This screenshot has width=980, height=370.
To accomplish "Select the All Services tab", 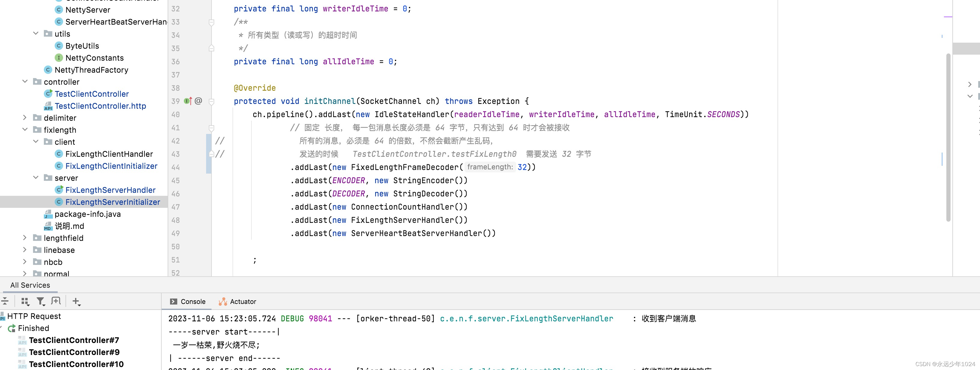I will point(30,285).
